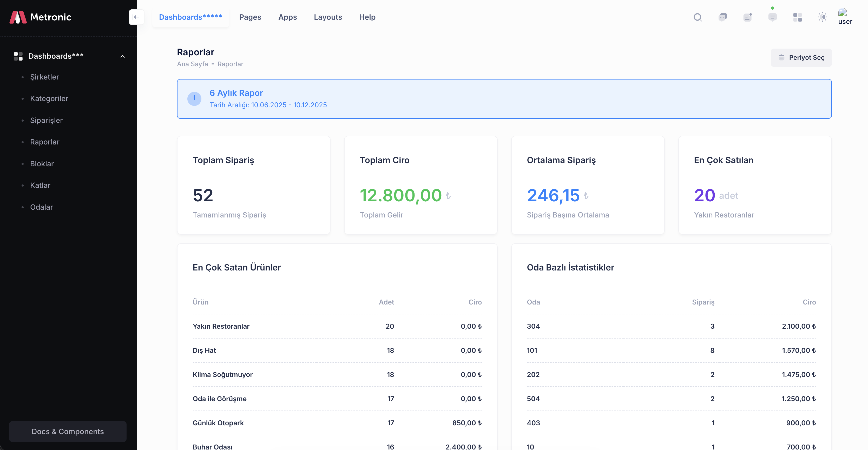
Task: Select Raporlar in the sidebar
Action: tap(44, 142)
